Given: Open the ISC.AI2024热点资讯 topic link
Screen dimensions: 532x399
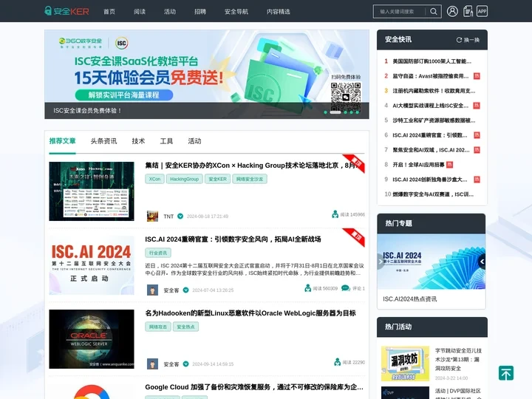Looking at the screenshot, I should pyautogui.click(x=410, y=299).
